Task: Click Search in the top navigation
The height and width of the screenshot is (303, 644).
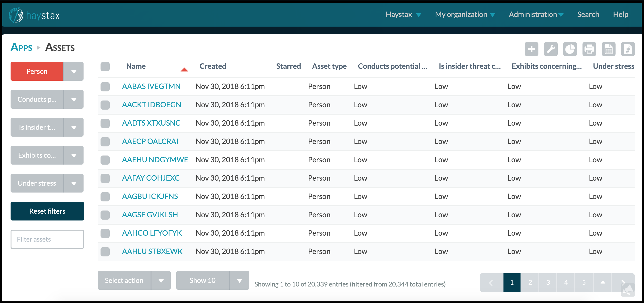Action: 588,14
